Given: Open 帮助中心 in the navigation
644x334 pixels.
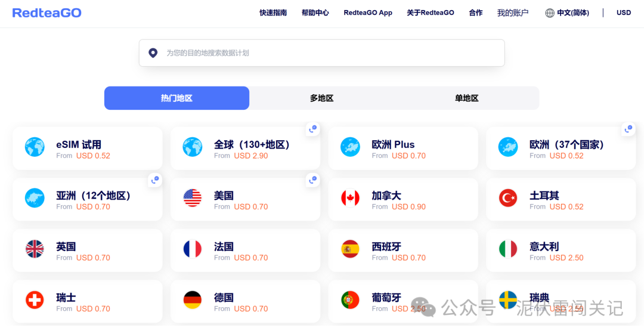Looking at the screenshot, I should tap(315, 13).
